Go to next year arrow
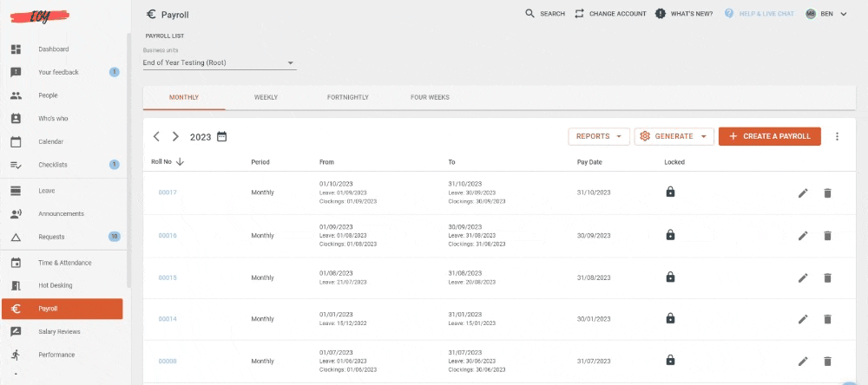 pos(175,137)
